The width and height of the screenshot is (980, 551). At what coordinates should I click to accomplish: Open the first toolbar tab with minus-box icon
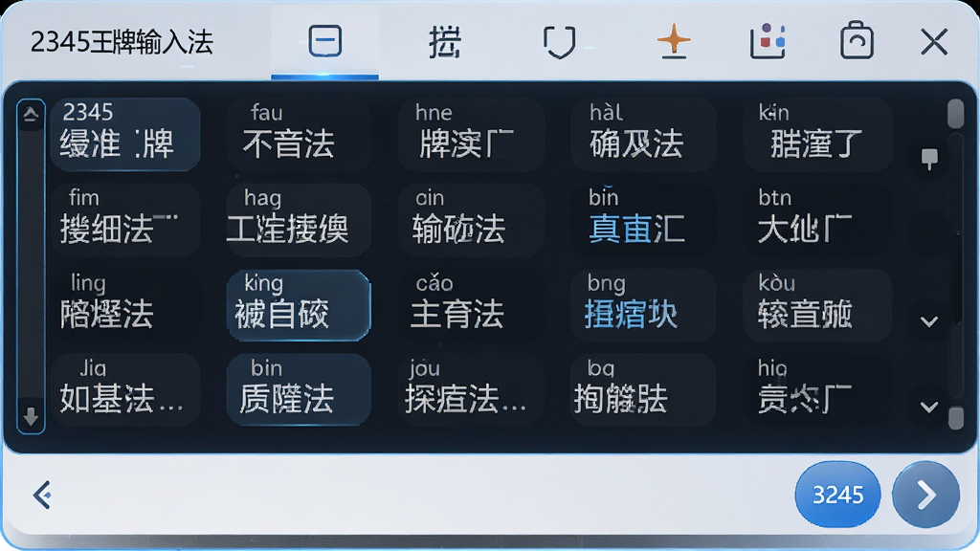coord(325,41)
